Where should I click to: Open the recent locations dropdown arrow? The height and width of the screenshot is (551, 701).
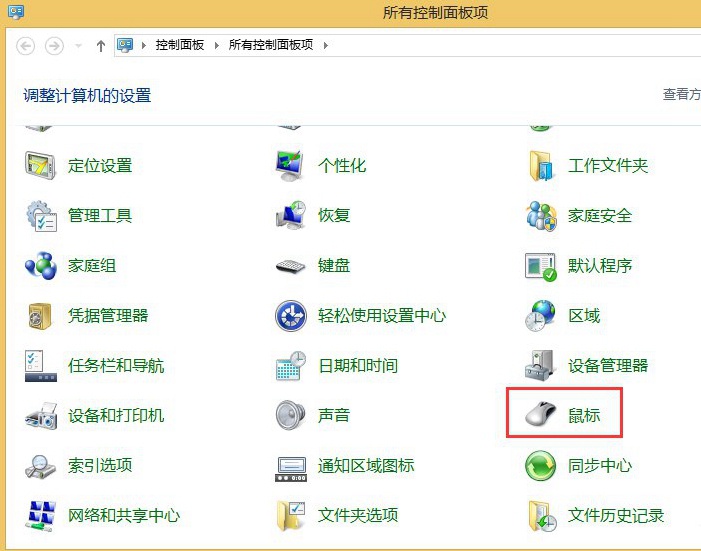[78, 46]
